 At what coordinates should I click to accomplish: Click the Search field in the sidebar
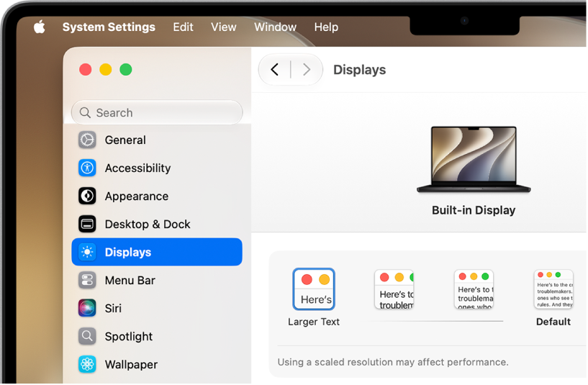click(157, 112)
